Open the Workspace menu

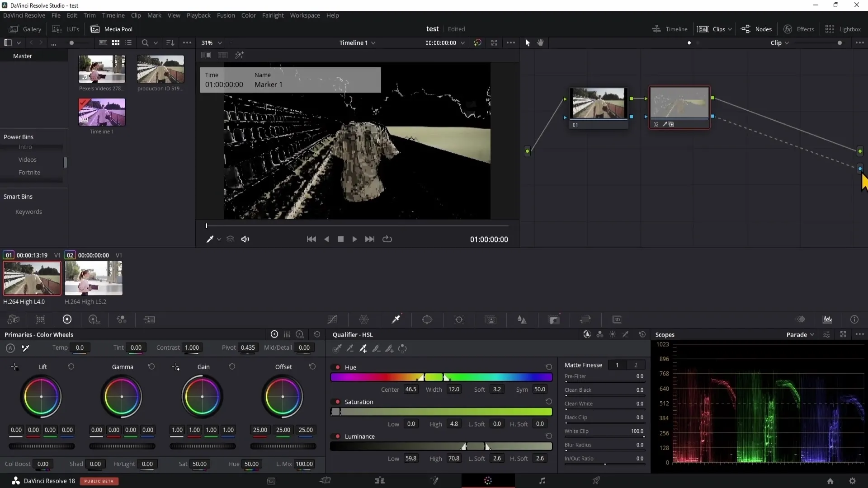pyautogui.click(x=305, y=15)
